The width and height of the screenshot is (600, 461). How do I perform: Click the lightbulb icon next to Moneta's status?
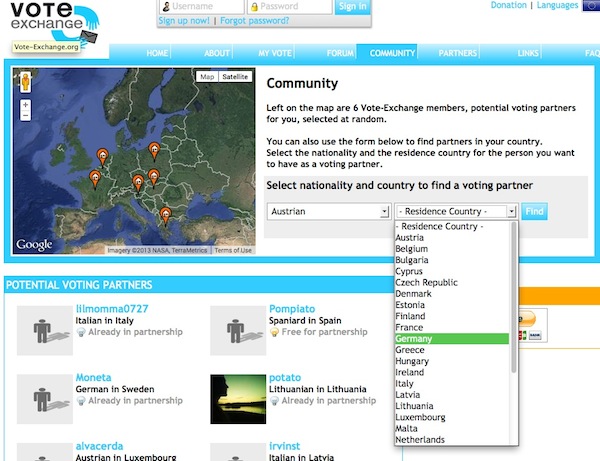pyautogui.click(x=81, y=401)
